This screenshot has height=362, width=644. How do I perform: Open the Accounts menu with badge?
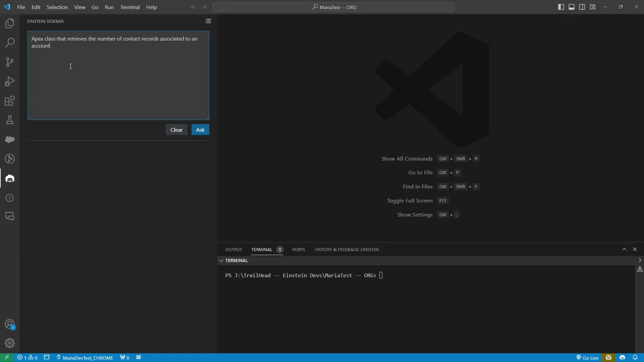tap(10, 324)
